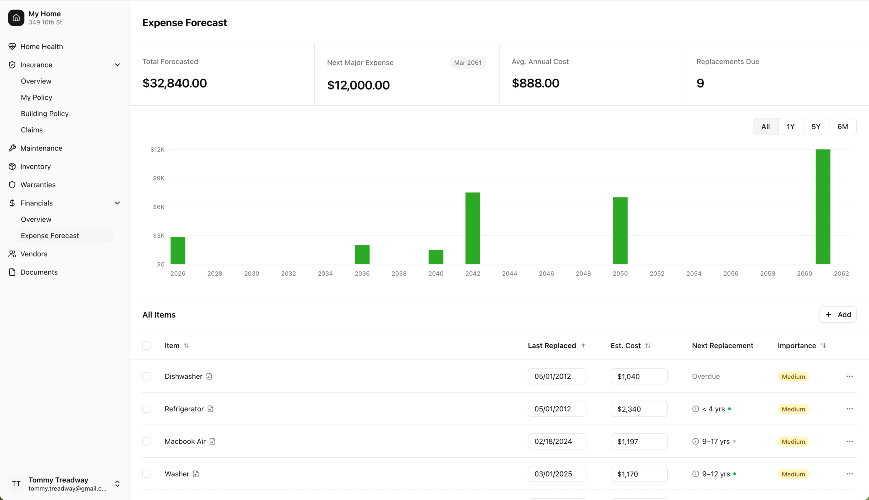
Task: Open the Refrigerator row three-dot menu
Action: point(850,409)
